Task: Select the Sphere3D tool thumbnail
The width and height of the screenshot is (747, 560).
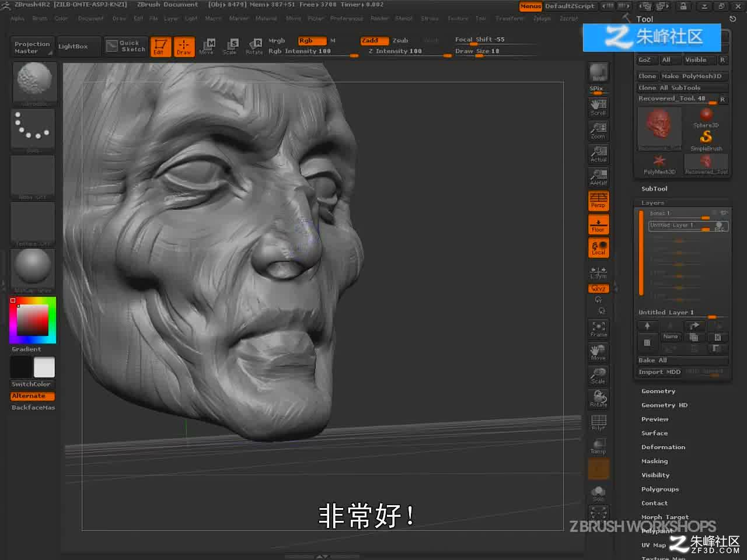Action: [706, 118]
